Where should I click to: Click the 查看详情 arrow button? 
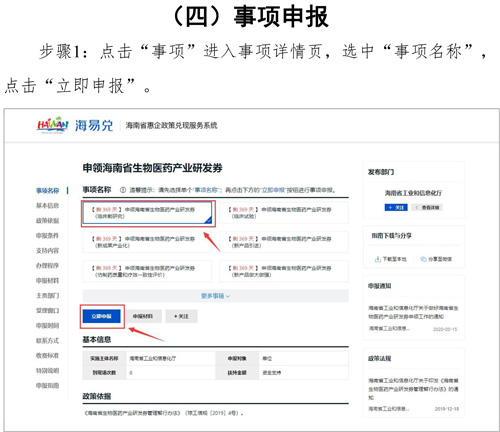[x=427, y=207]
